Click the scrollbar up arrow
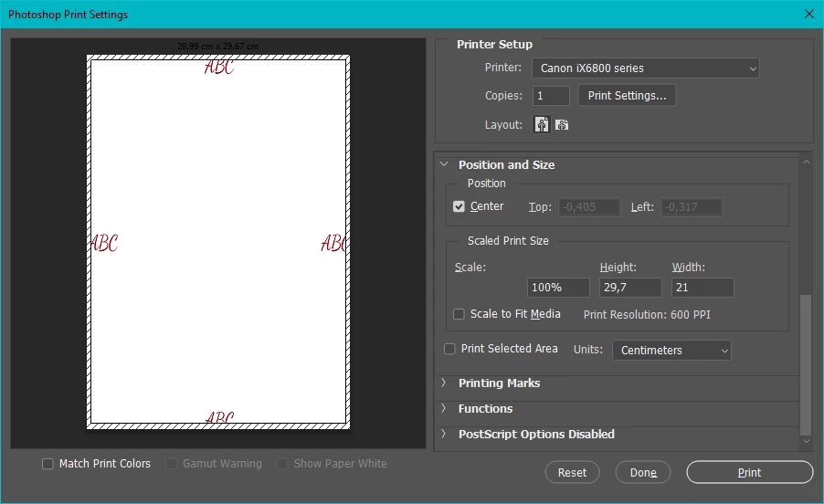The image size is (824, 504). [806, 163]
